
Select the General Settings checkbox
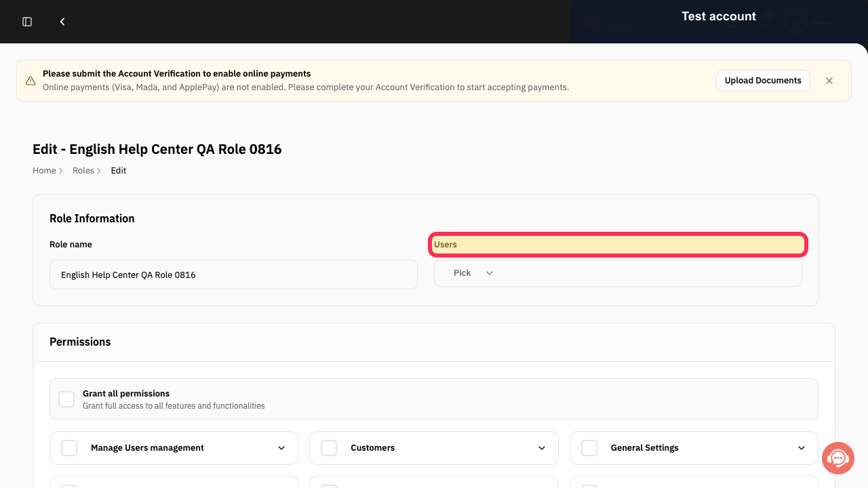[x=589, y=448]
